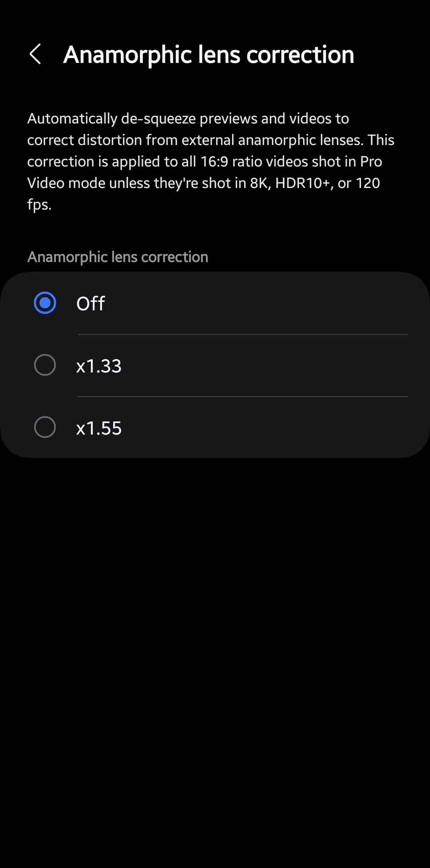Click the divider between Off and x1.33
This screenshot has height=868, width=430.
click(242, 334)
